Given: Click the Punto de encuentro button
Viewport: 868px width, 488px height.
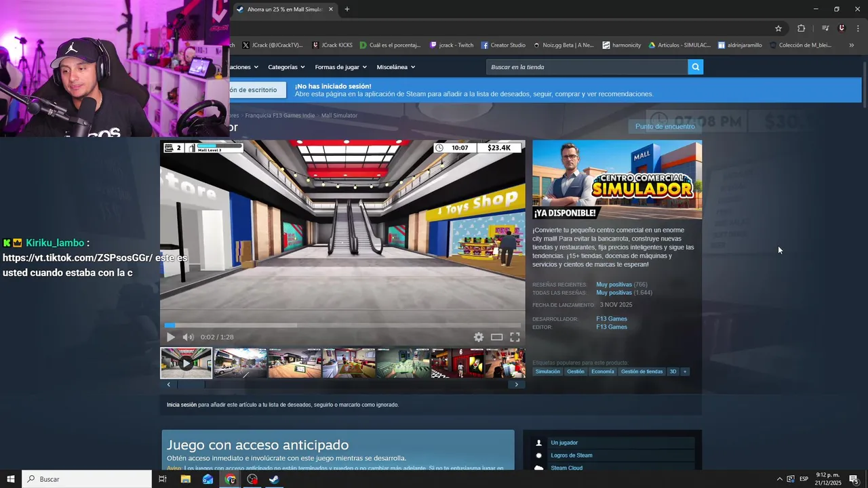Looking at the screenshot, I should [665, 127].
